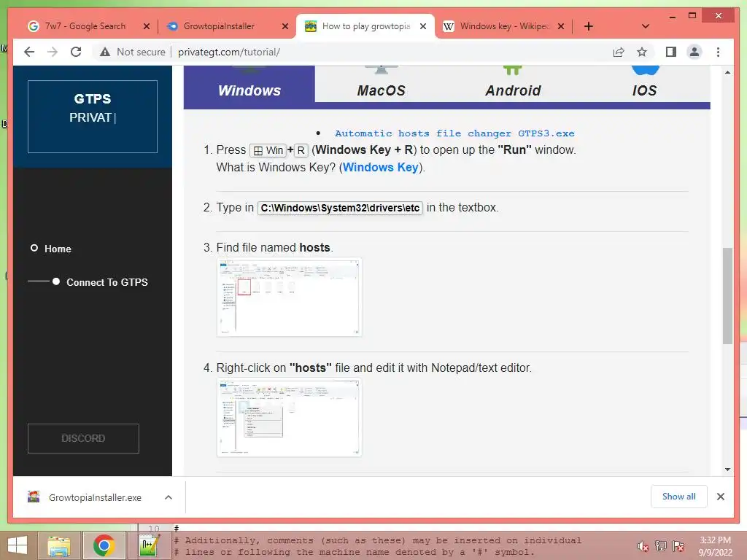Open Action Center flag icon

pyautogui.click(x=678, y=546)
